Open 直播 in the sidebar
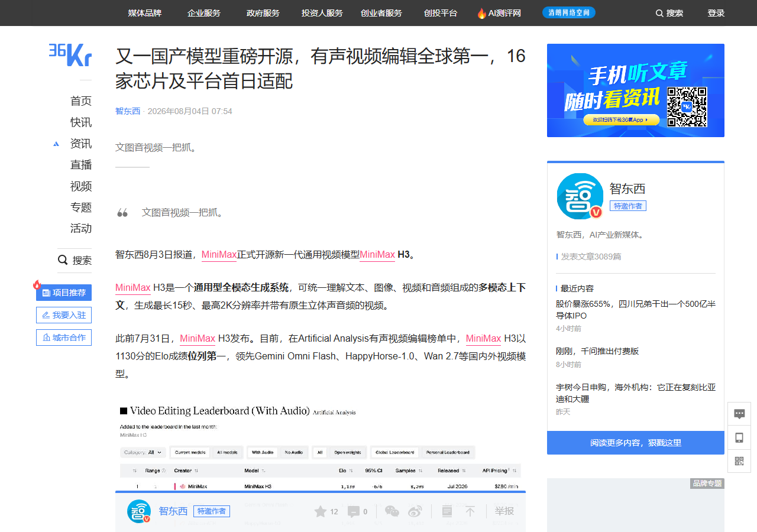Image resolution: width=757 pixels, height=532 pixels. tap(81, 165)
